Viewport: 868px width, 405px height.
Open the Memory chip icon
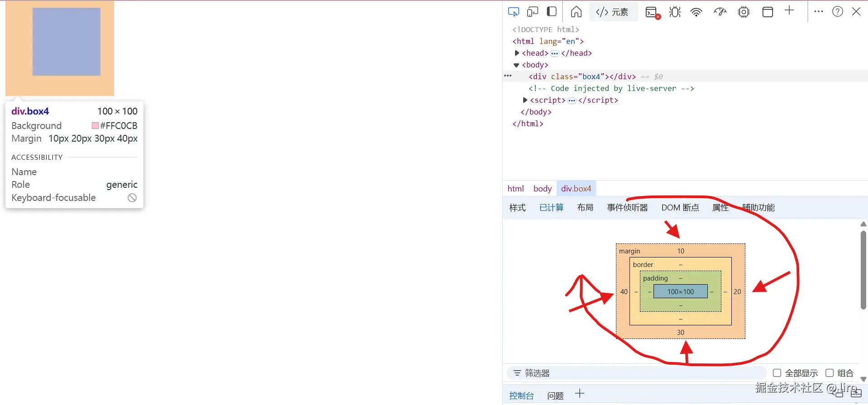744,12
